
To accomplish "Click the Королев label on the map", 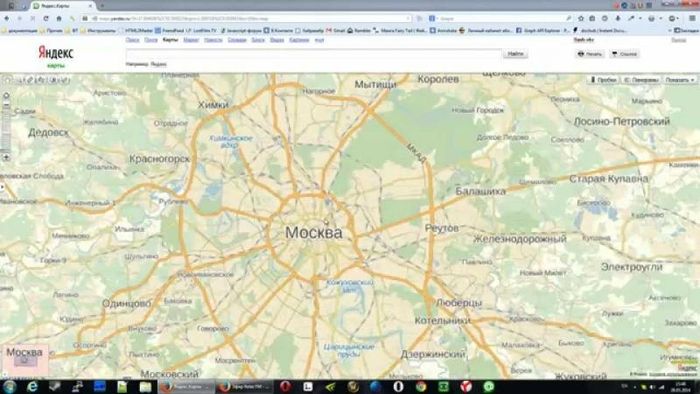I will pos(438,79).
